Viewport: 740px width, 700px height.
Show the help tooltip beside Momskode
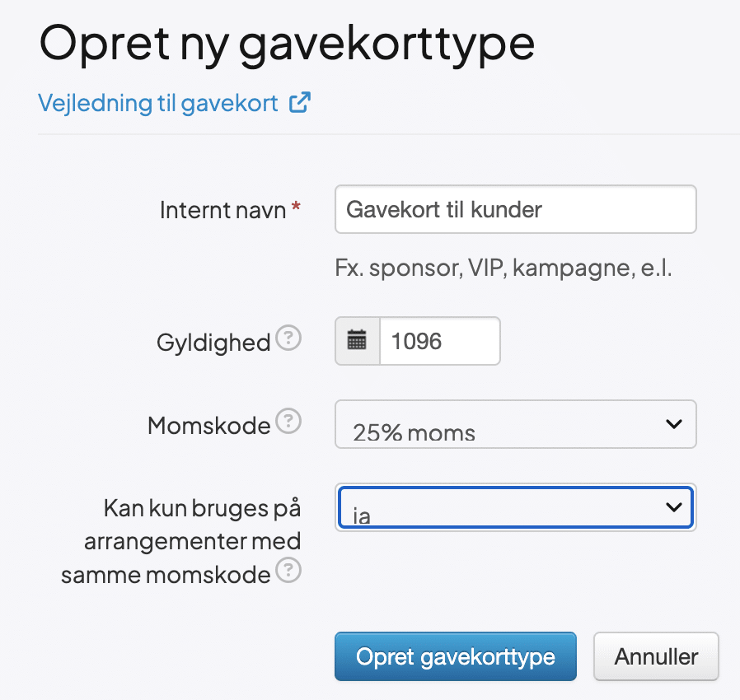pyautogui.click(x=288, y=423)
